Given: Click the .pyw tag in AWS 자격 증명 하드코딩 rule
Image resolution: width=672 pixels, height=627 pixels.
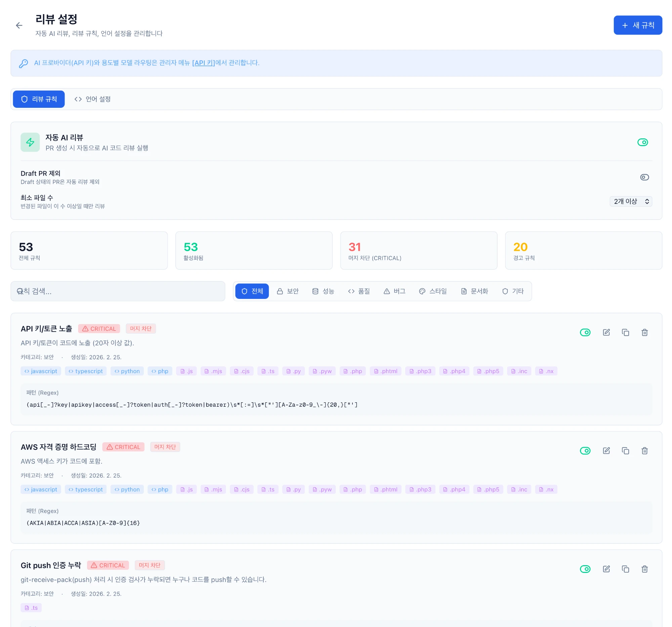Looking at the screenshot, I should (x=322, y=489).
